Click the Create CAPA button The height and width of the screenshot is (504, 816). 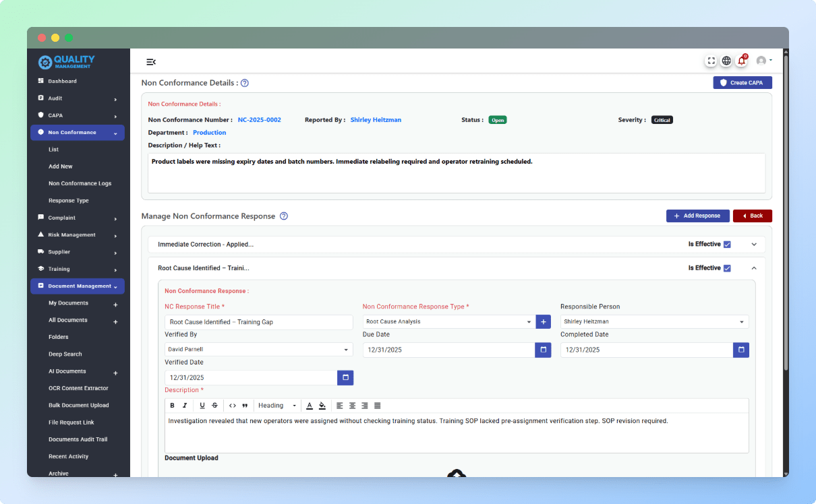coord(742,82)
